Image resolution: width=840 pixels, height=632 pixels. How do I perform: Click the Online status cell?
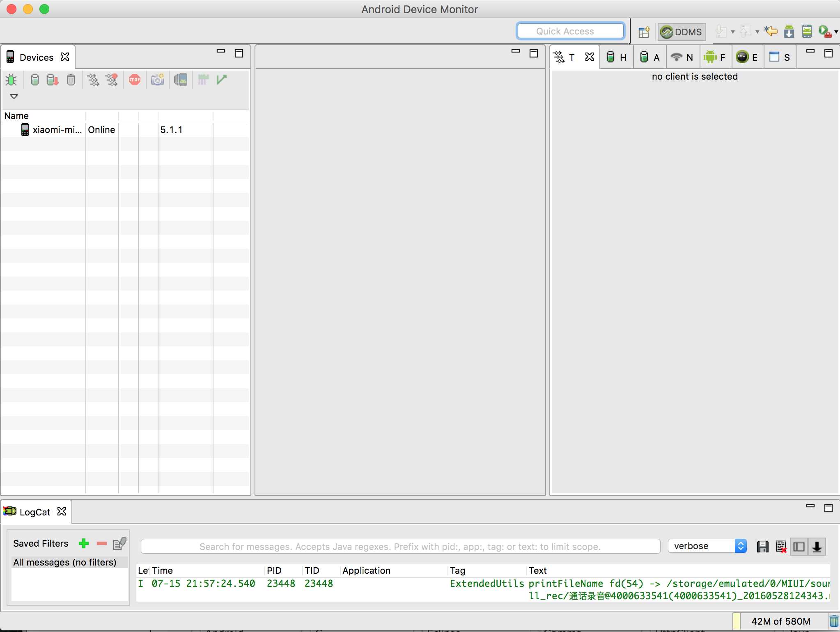click(x=101, y=130)
